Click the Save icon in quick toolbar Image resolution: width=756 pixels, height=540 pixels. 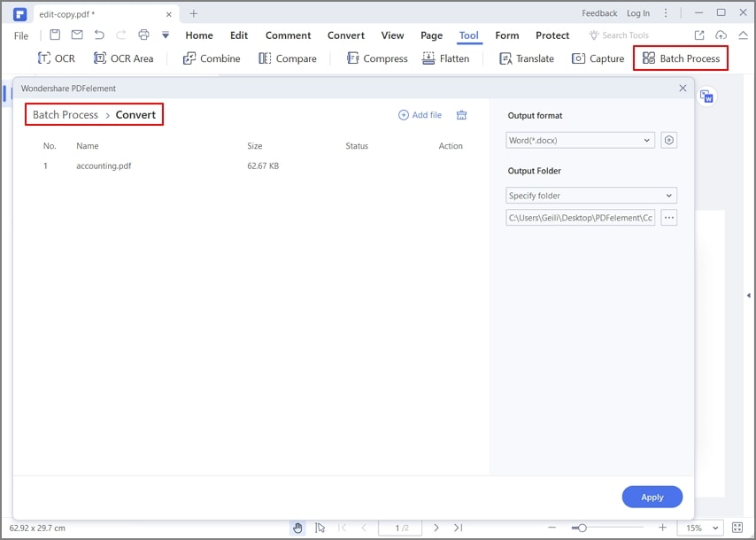tap(55, 35)
